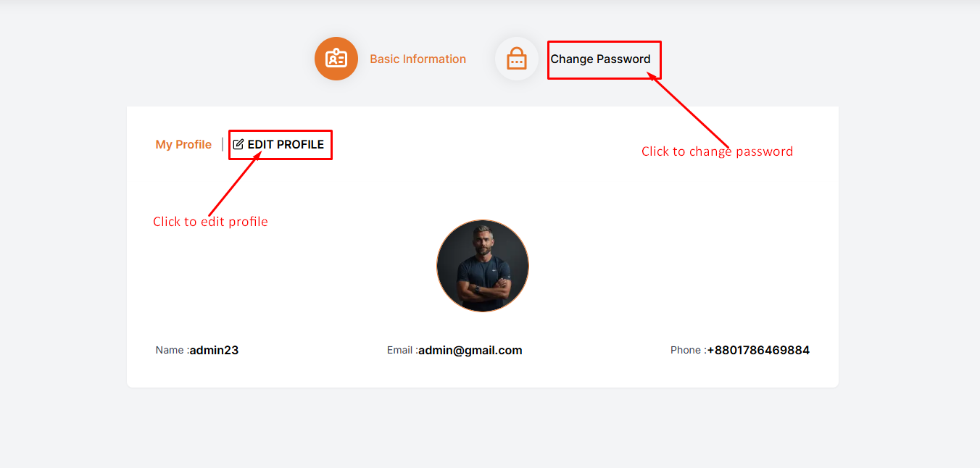This screenshot has width=980, height=468.
Task: Switch to the Basic Information tab label
Action: [x=418, y=59]
